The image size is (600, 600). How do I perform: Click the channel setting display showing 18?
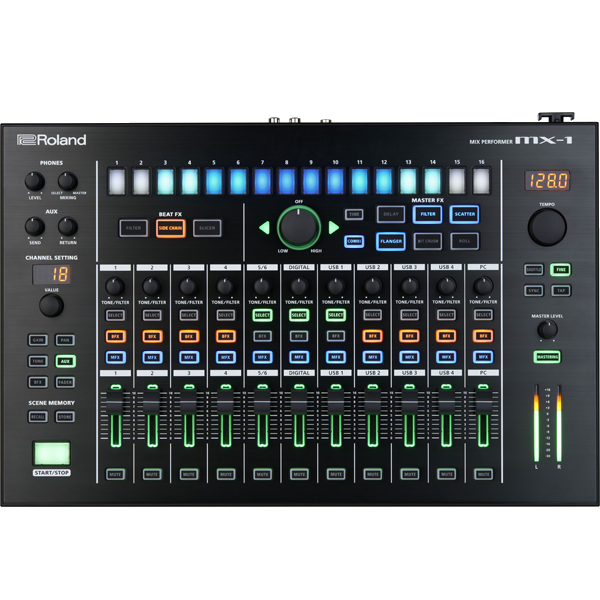tap(52, 274)
